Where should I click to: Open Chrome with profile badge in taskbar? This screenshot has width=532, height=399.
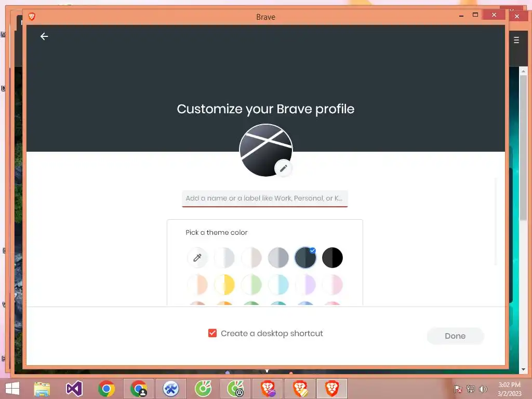pyautogui.click(x=139, y=389)
